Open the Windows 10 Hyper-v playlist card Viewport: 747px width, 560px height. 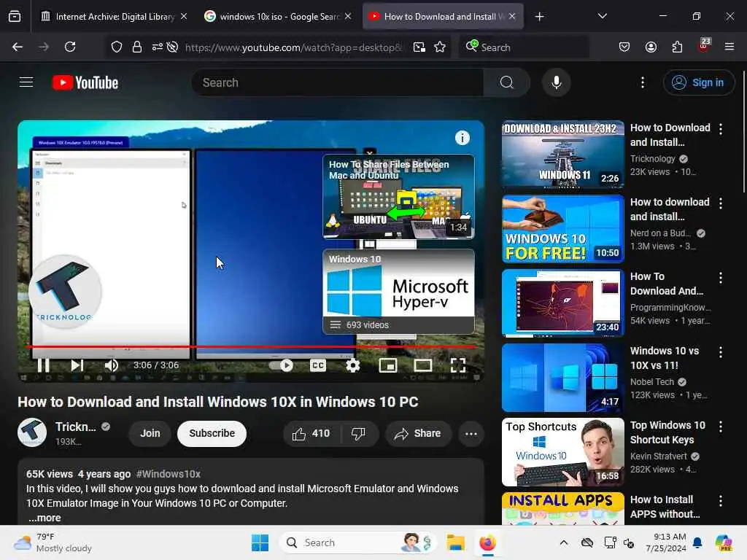(x=398, y=292)
